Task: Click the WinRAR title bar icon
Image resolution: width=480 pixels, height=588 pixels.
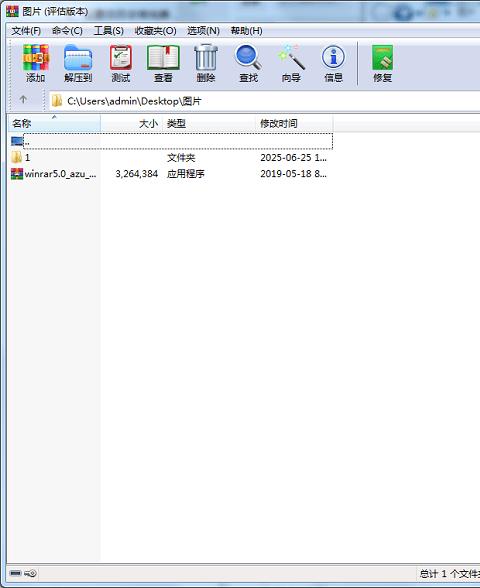Action: 12,11
